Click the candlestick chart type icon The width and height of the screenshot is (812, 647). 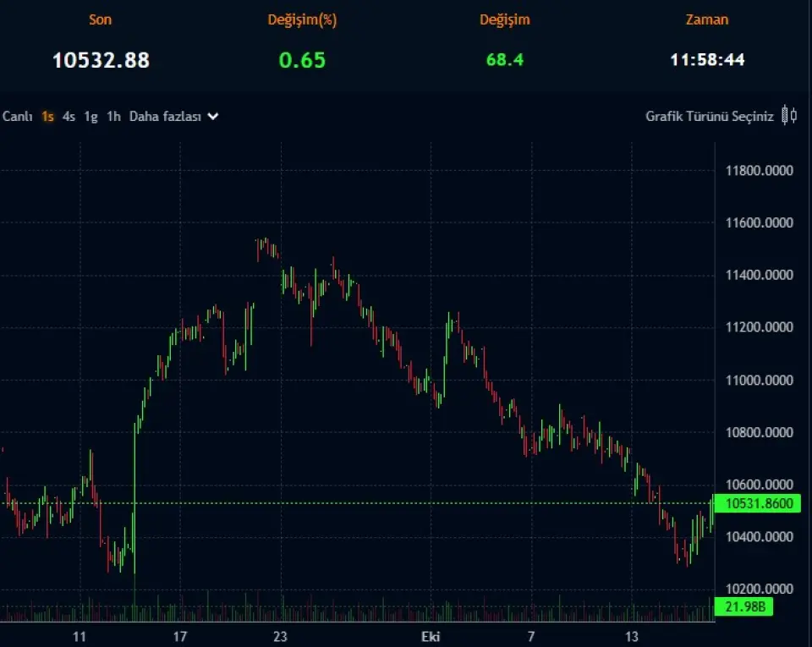(x=788, y=116)
